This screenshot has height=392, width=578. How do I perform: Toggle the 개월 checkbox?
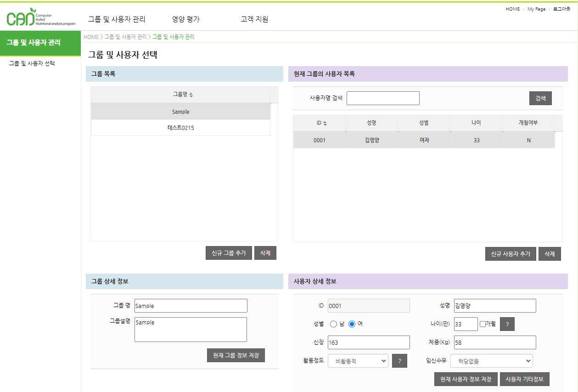(x=483, y=324)
